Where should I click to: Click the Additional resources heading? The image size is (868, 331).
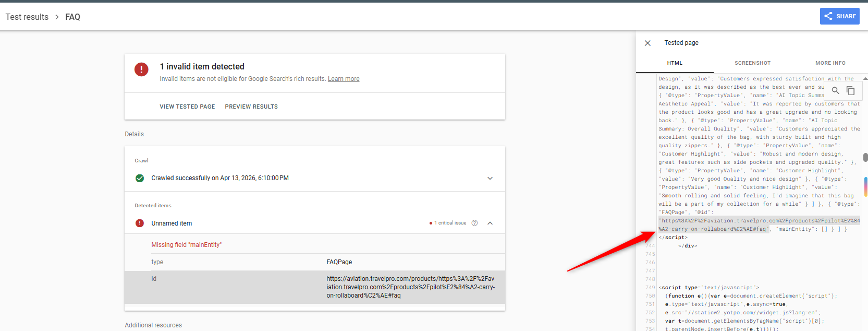(x=153, y=325)
